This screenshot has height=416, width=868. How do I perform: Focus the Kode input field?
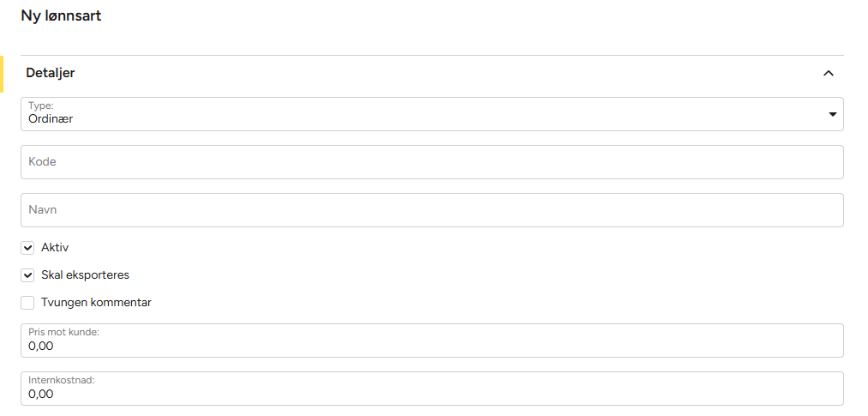click(432, 161)
